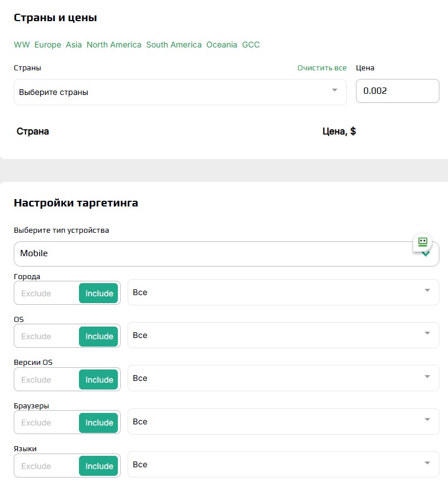Switch Браузеры filter to Exclude
Viewport: 448px width, 493px height.
pos(37,423)
